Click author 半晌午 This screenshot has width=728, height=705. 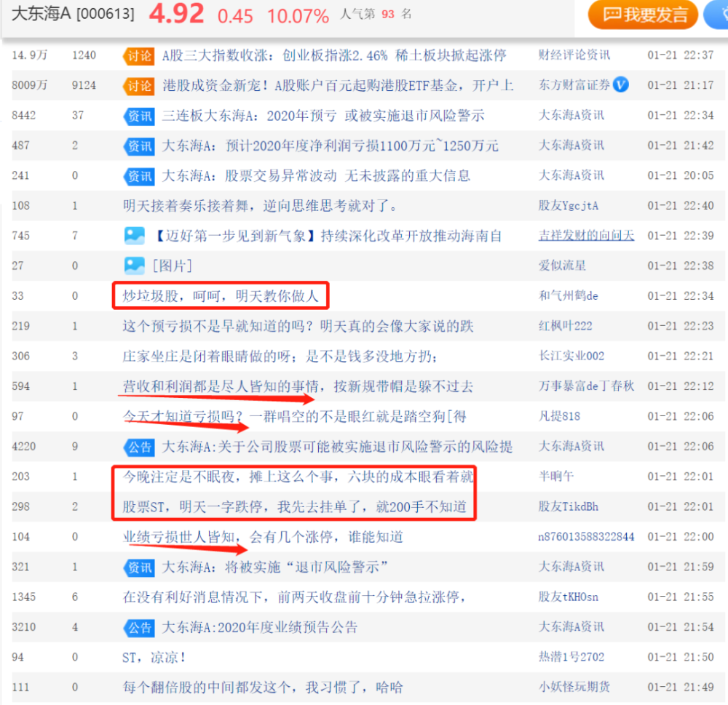click(x=556, y=477)
